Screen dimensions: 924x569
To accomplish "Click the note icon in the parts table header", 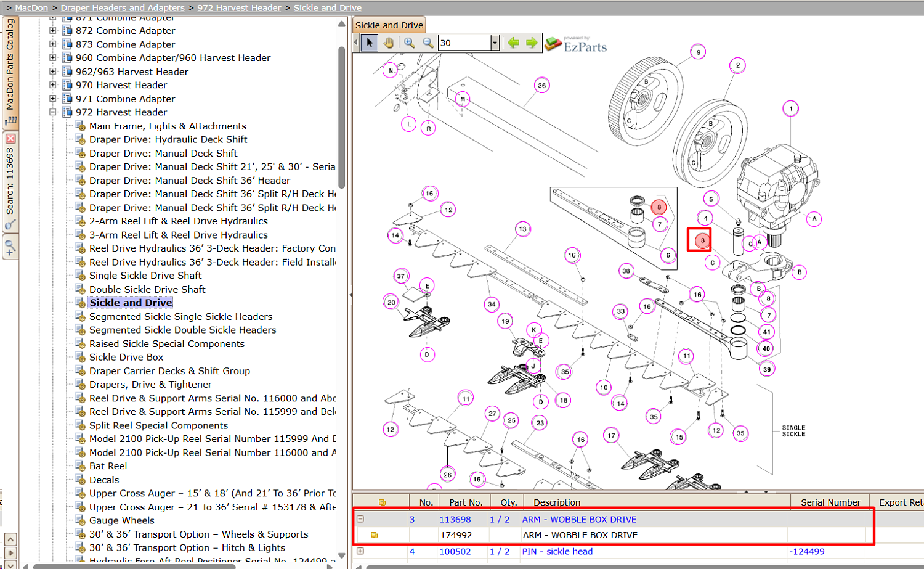I will coord(382,502).
